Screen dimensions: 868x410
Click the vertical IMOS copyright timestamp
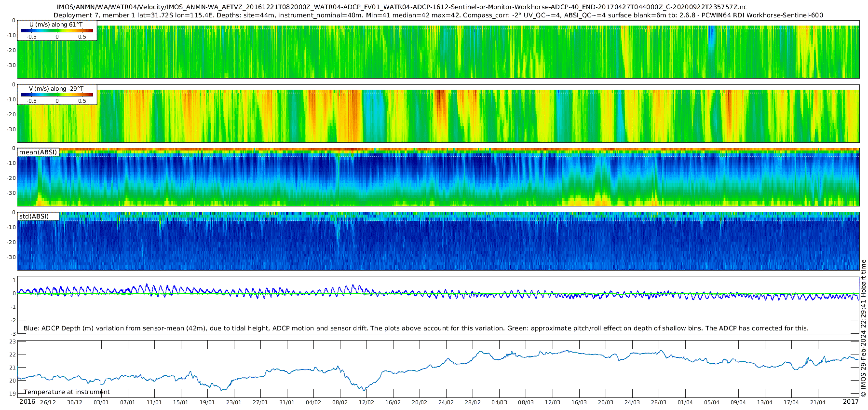[x=863, y=328]
